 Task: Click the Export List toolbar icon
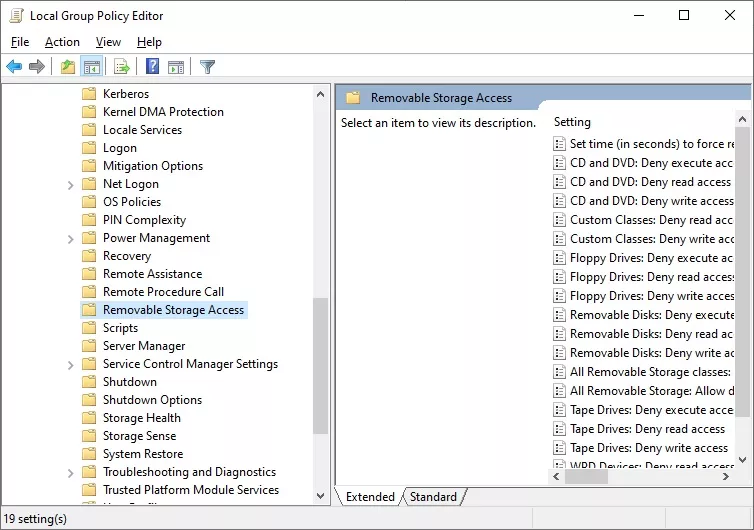121,66
